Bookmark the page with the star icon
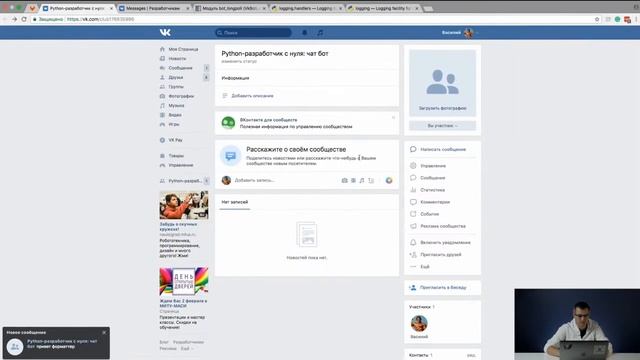Image resolution: width=640 pixels, height=360 pixels. pyautogui.click(x=597, y=19)
